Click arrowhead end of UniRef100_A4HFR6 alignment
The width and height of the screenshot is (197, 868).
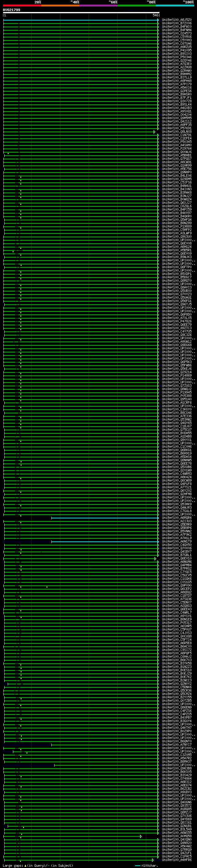(x=153, y=860)
